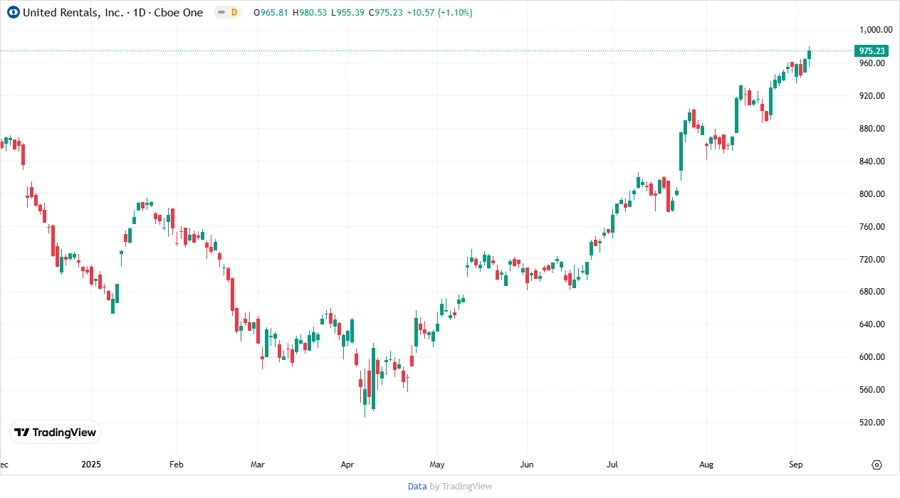Click the Jul label on time axis

pyautogui.click(x=612, y=464)
